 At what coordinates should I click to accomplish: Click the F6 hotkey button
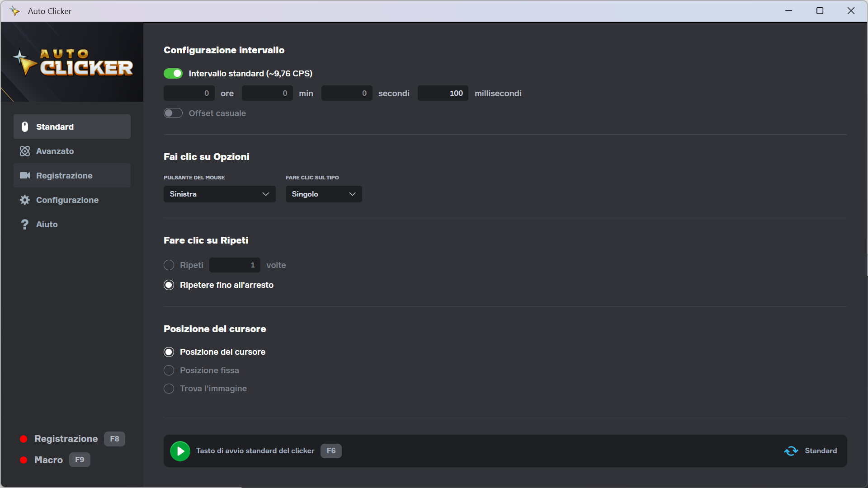tap(331, 451)
